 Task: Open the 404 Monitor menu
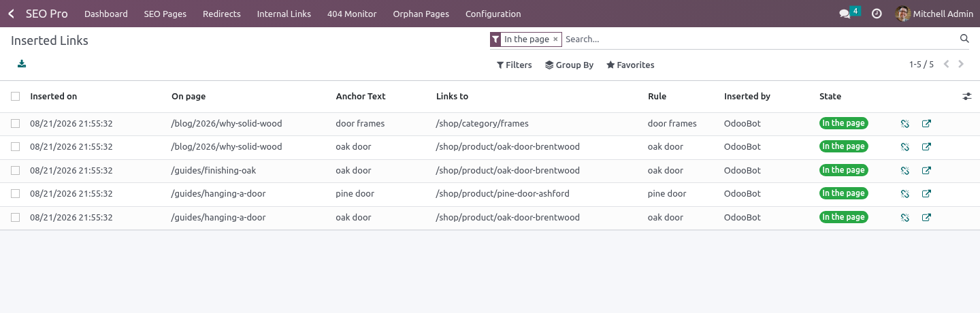[352, 14]
